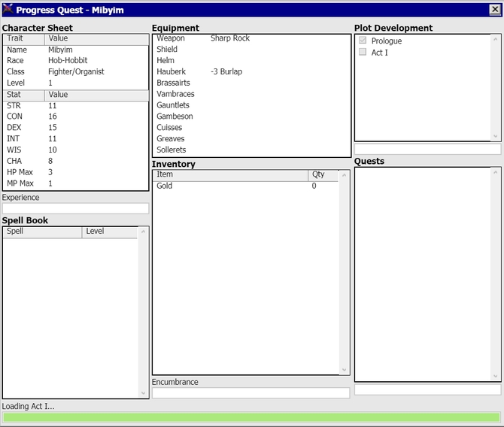Click the Item column header in Inventory
The width and height of the screenshot is (504, 427).
coord(230,175)
